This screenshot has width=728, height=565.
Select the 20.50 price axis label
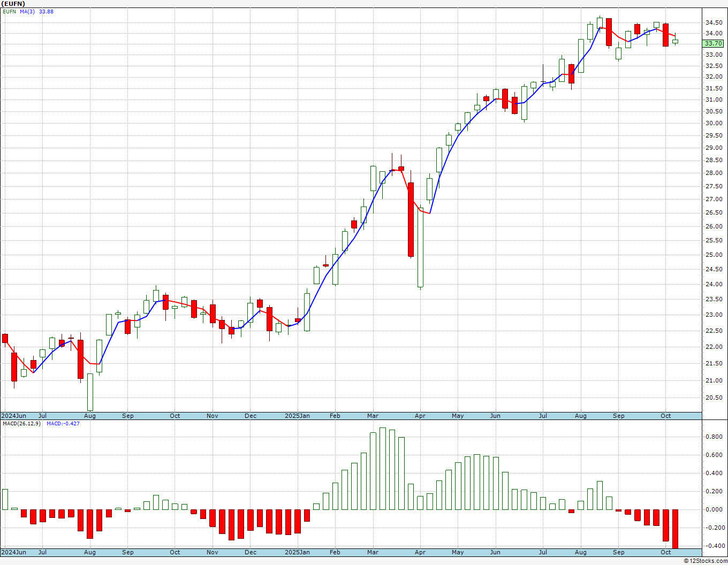coord(714,398)
